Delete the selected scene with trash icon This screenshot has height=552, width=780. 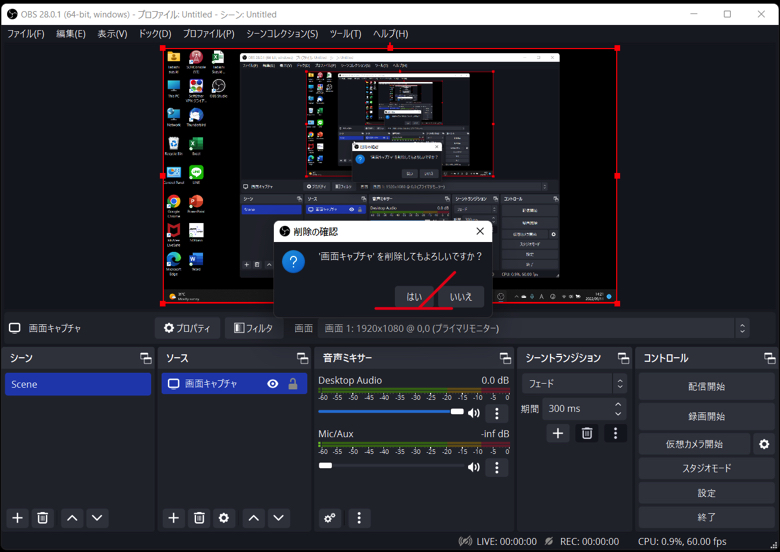(43, 518)
